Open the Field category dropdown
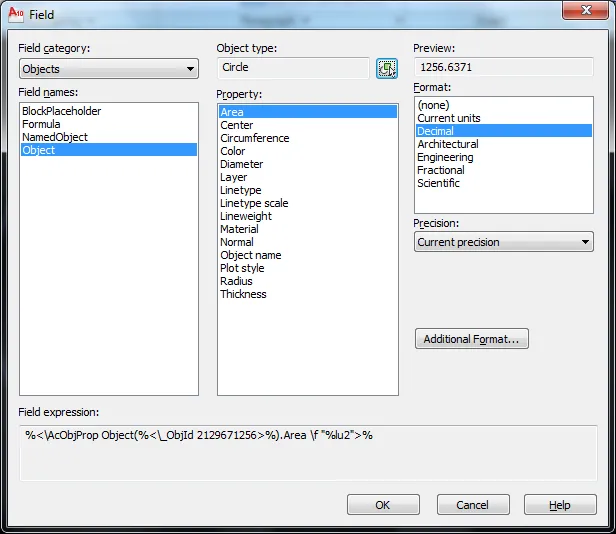 pyautogui.click(x=108, y=69)
